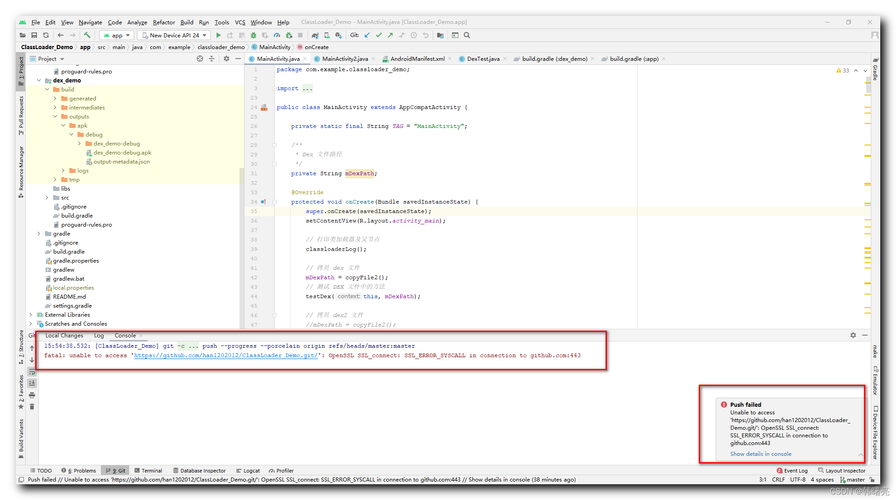Open the VCS menu
The image size is (896, 500).
click(x=240, y=22)
